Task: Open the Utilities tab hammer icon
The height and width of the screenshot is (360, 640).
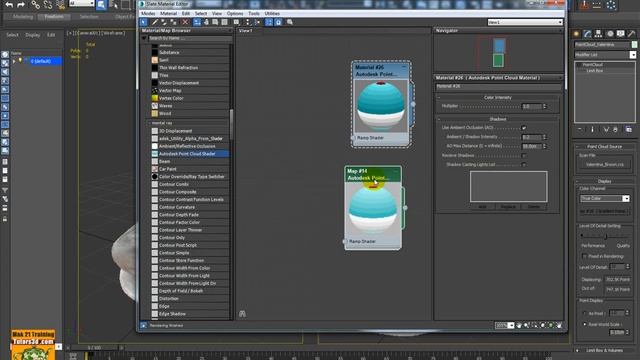Action: pos(631,34)
